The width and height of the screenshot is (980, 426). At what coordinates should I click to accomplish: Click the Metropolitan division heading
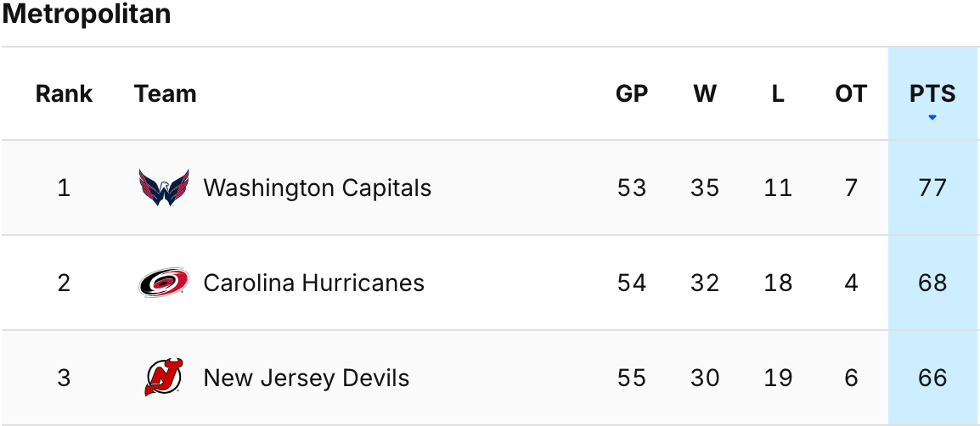[x=87, y=14]
